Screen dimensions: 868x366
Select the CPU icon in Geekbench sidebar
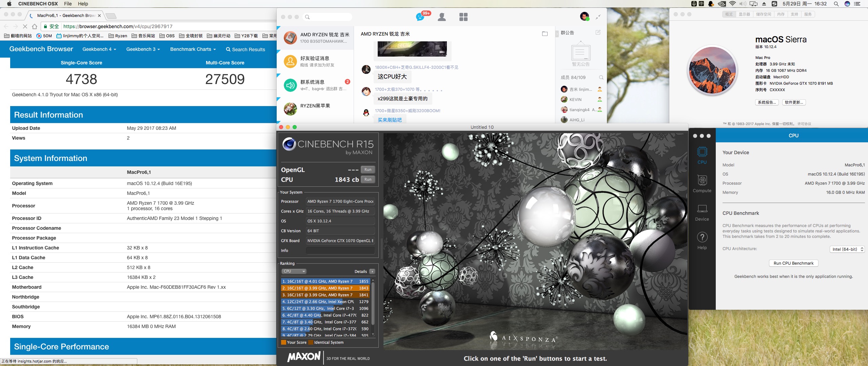702,156
